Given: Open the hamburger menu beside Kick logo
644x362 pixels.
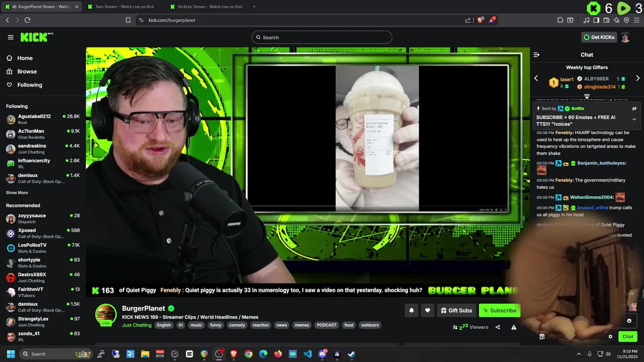Looking at the screenshot, I should (x=11, y=37).
